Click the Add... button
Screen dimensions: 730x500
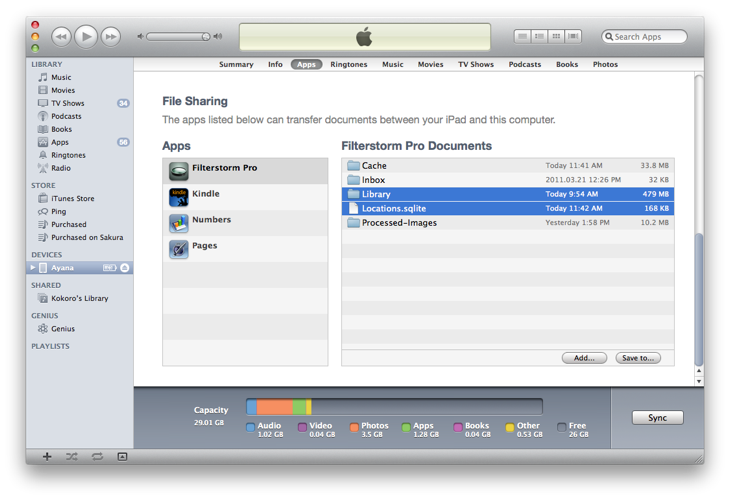[584, 357]
